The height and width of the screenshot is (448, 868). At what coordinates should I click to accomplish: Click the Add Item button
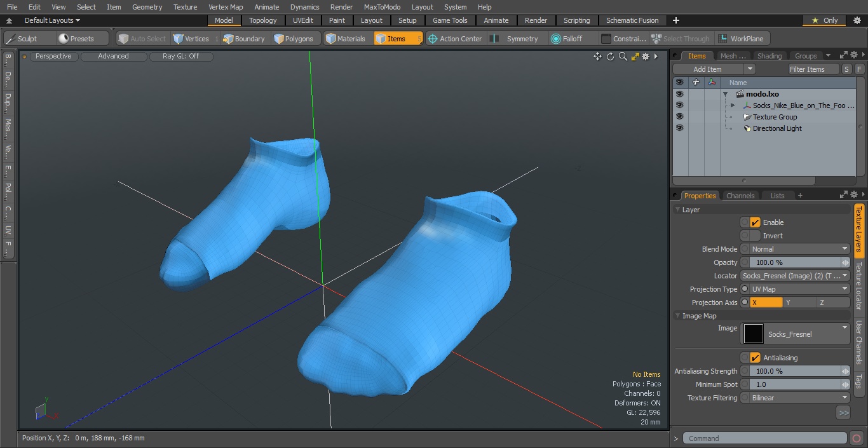708,69
